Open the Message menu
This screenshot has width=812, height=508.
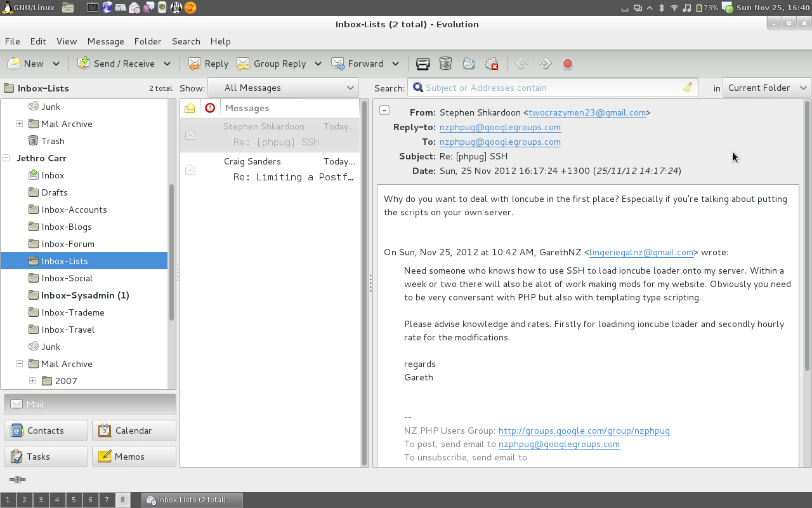106,41
